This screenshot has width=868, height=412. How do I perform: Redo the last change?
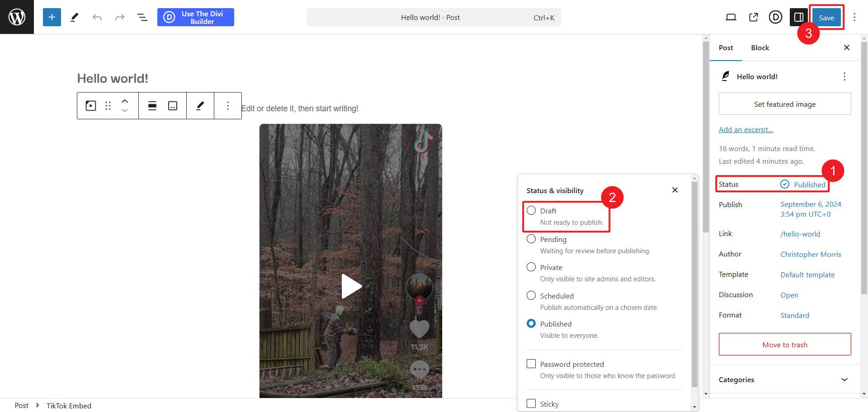tap(120, 17)
